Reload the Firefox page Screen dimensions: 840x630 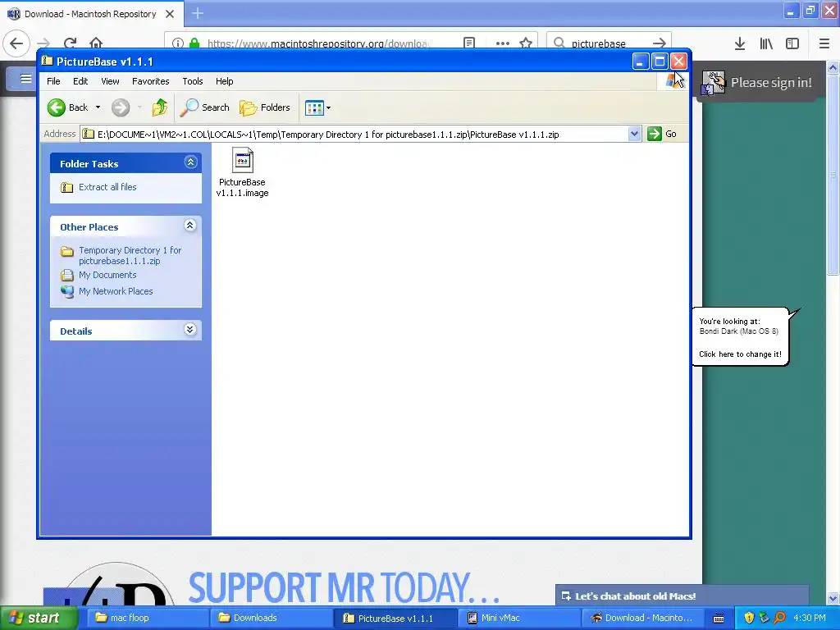tap(70, 43)
